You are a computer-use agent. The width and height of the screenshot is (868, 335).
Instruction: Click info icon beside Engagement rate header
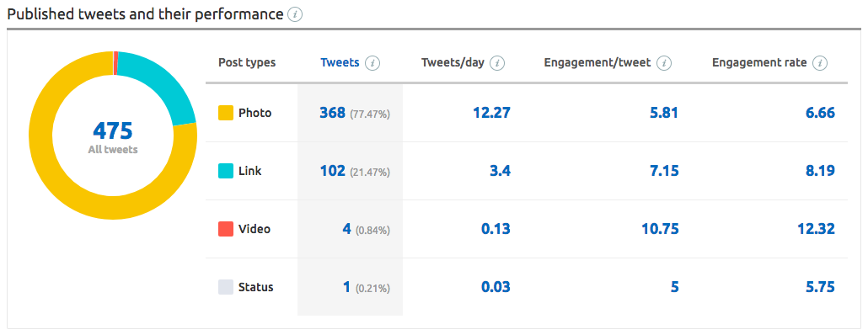coord(820,63)
